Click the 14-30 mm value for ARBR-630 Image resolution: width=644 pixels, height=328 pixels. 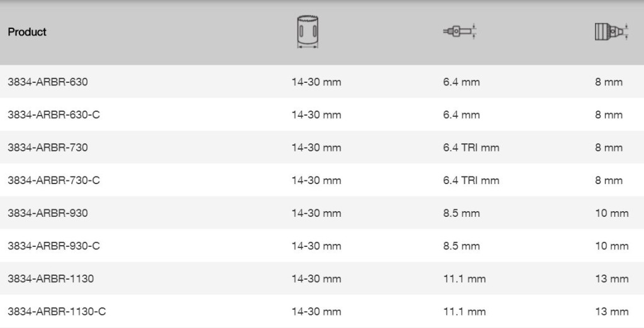point(316,82)
